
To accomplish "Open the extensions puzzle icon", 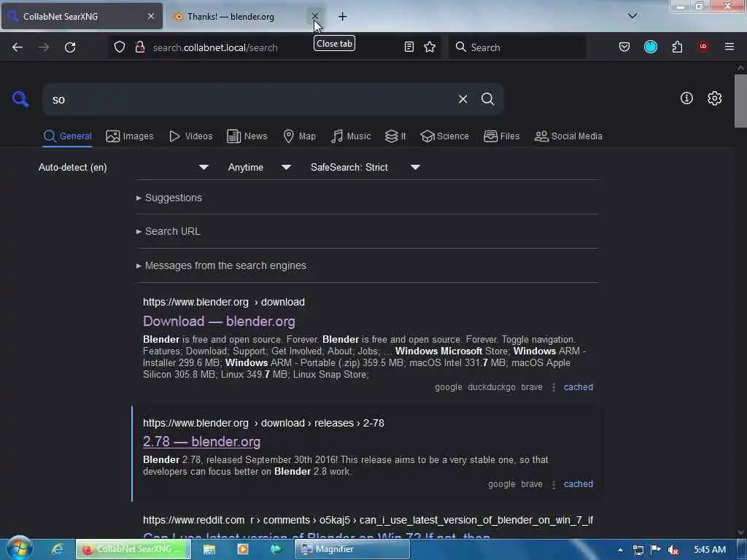I will click(x=677, y=47).
